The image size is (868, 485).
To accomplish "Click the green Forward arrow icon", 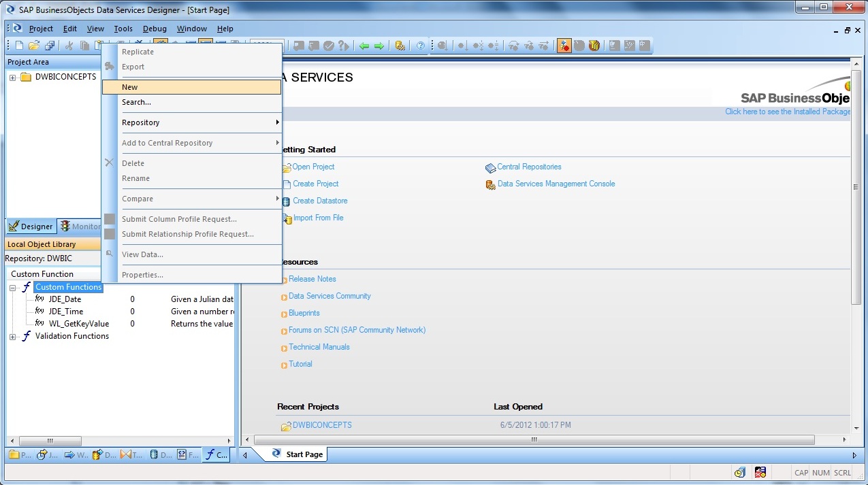I will [x=379, y=46].
